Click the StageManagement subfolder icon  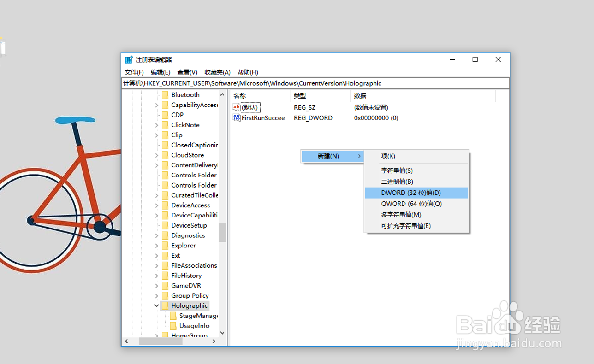click(173, 316)
